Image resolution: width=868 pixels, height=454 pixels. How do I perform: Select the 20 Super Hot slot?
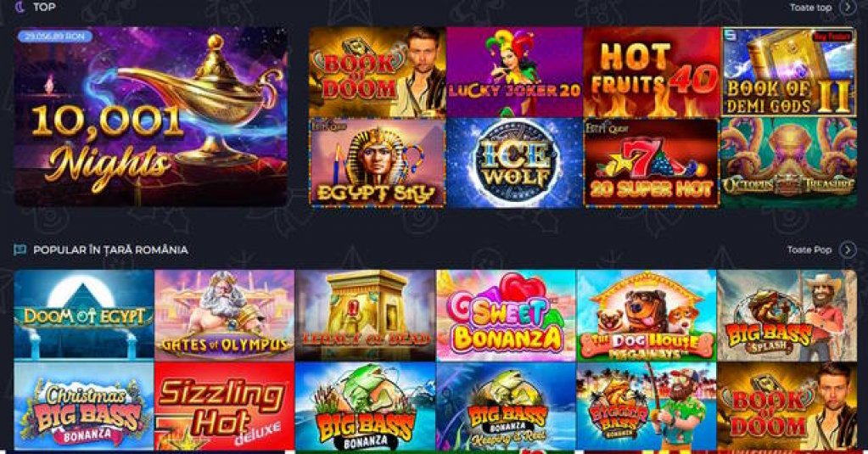(x=652, y=163)
